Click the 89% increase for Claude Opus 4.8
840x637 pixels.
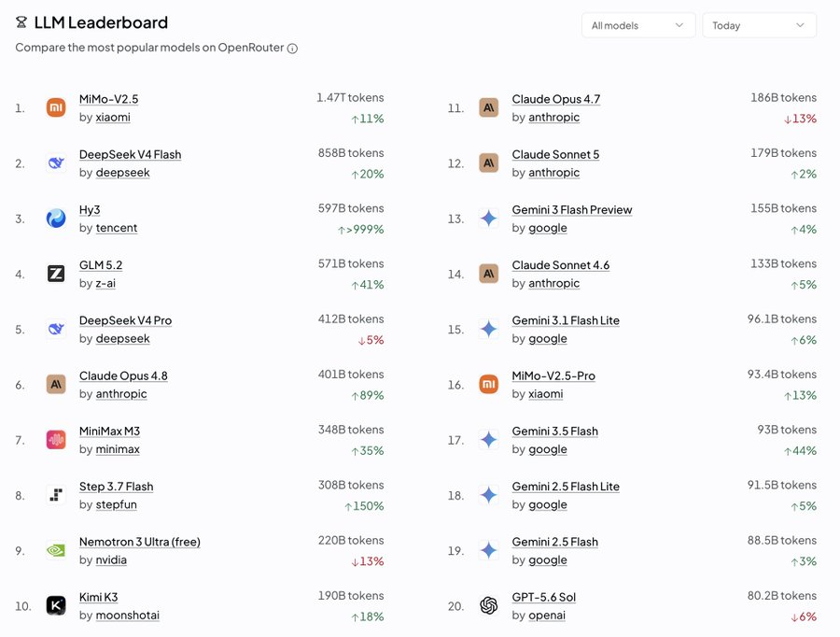(x=368, y=396)
